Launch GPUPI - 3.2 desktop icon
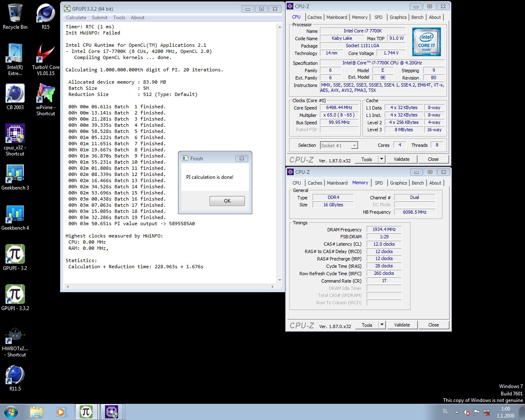Viewport: 525px width, 420px height. click(15, 258)
